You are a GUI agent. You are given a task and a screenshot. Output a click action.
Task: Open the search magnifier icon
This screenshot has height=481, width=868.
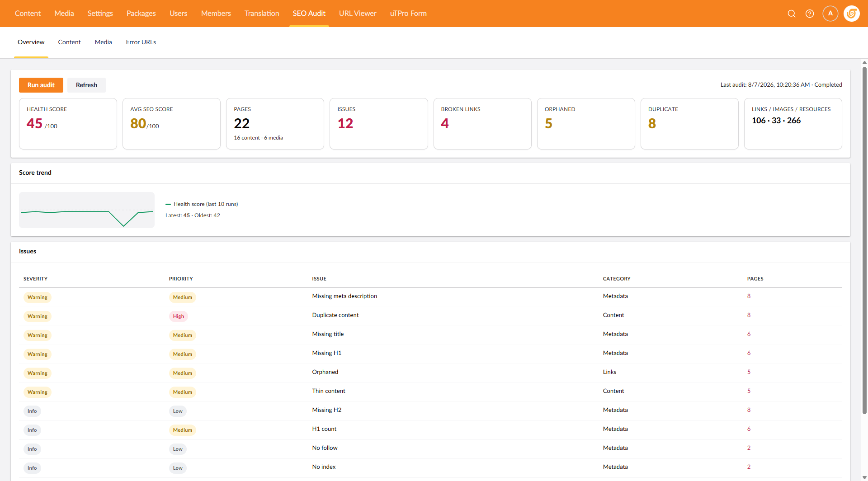(x=792, y=14)
